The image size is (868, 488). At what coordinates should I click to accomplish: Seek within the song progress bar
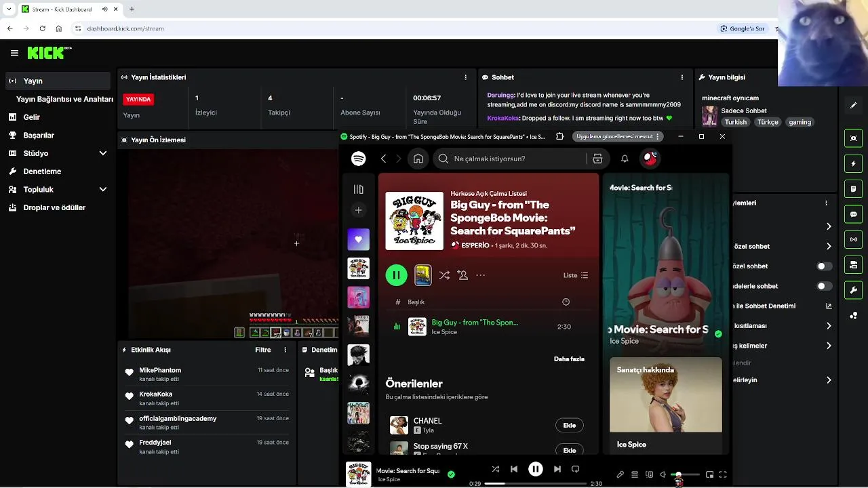tap(536, 483)
